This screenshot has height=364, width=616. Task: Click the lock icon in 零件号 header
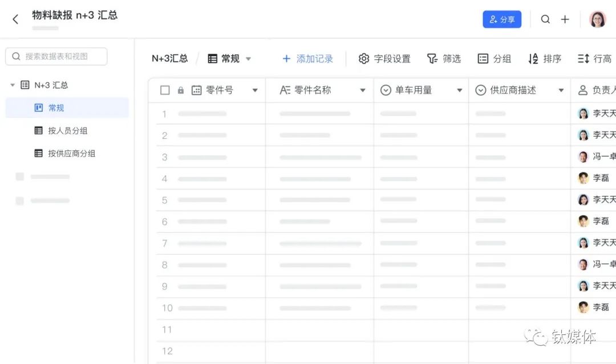pyautogui.click(x=181, y=90)
